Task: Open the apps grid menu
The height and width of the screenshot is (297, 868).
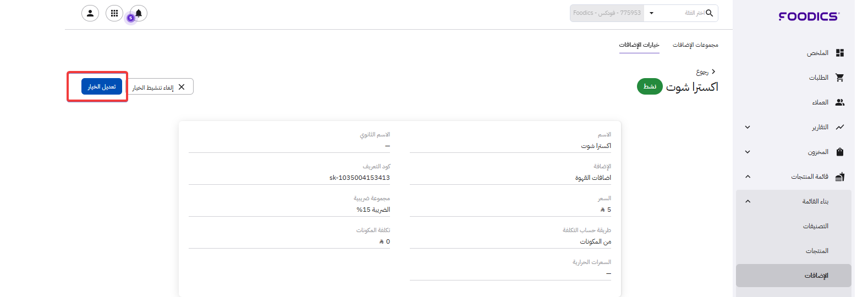Action: [x=114, y=13]
